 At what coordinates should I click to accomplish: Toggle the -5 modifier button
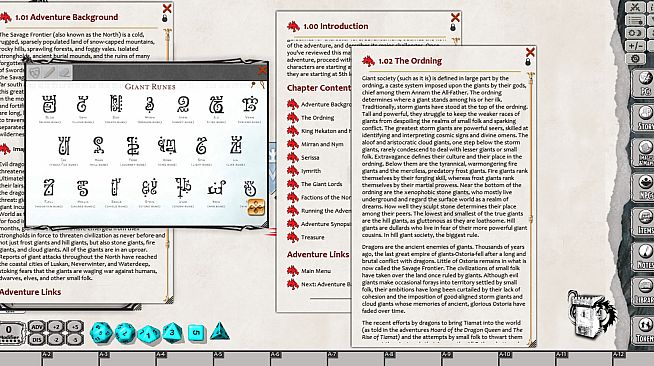pyautogui.click(x=74, y=339)
